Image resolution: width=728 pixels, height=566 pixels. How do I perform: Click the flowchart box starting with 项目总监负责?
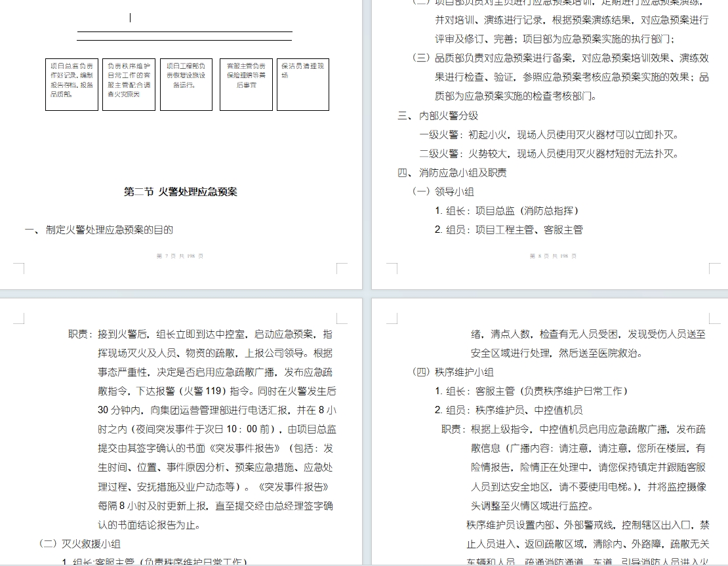71,84
